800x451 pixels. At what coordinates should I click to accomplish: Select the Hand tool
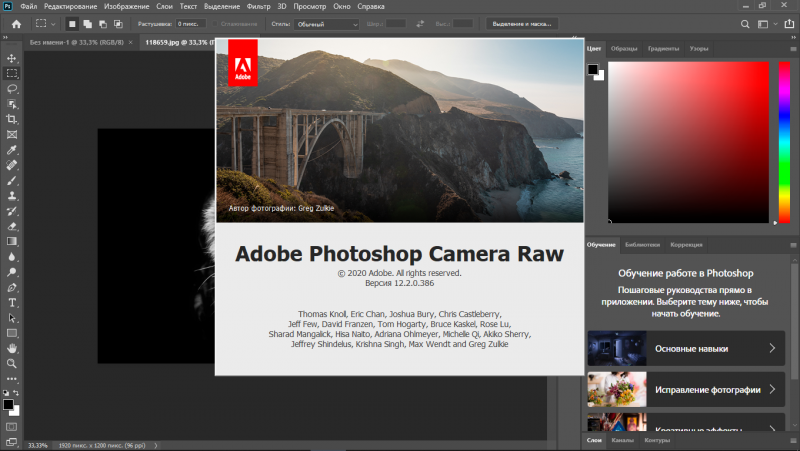point(12,347)
